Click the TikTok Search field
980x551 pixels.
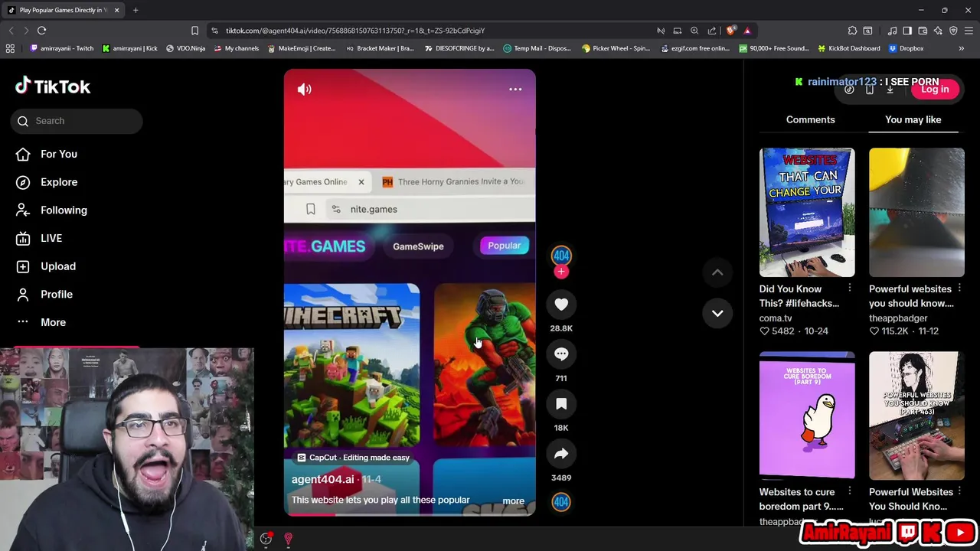coord(77,121)
